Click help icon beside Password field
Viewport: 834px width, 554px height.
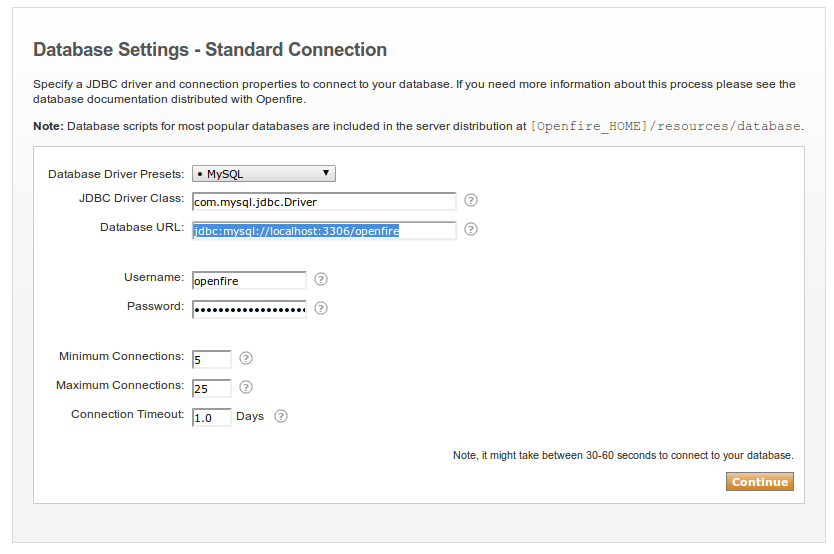(321, 308)
